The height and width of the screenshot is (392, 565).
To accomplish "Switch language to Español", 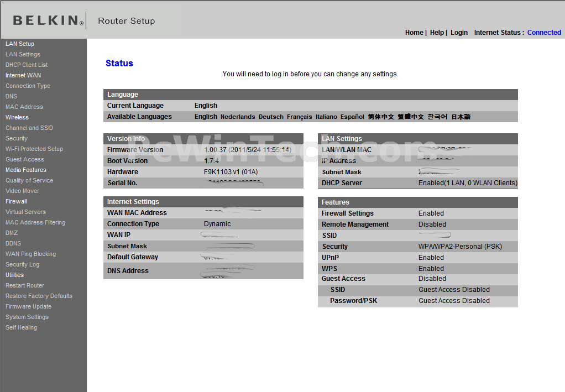I will (352, 117).
